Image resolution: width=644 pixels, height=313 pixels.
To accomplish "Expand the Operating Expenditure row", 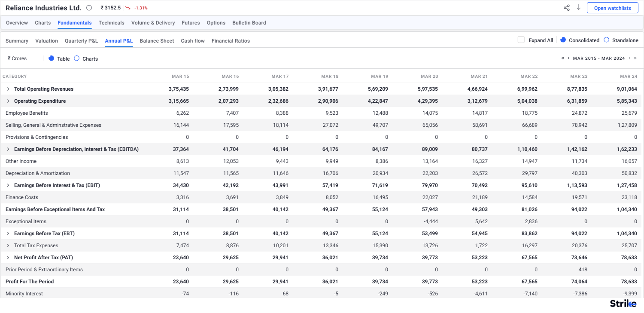I will point(8,101).
